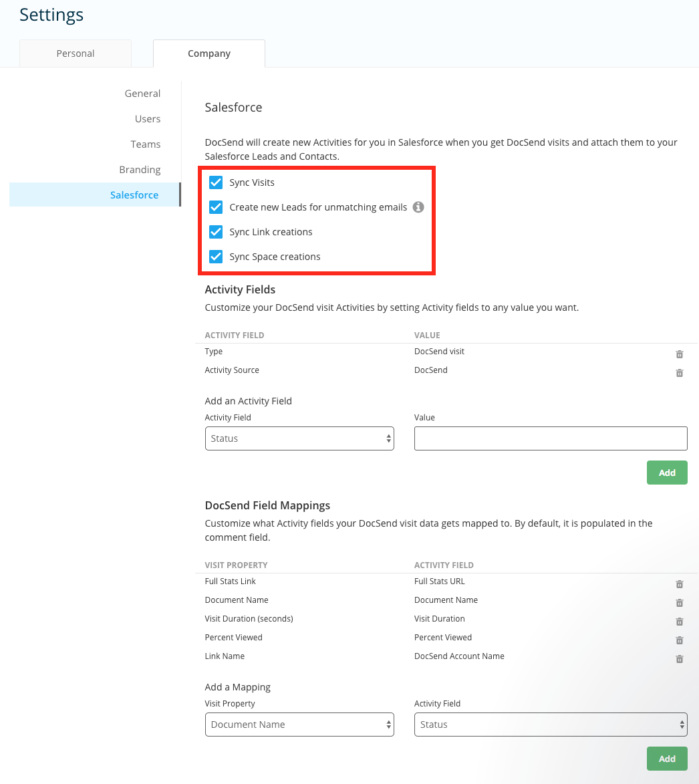This screenshot has height=784, width=699.
Task: Toggle the Sync Space creations checkbox
Action: point(216,257)
